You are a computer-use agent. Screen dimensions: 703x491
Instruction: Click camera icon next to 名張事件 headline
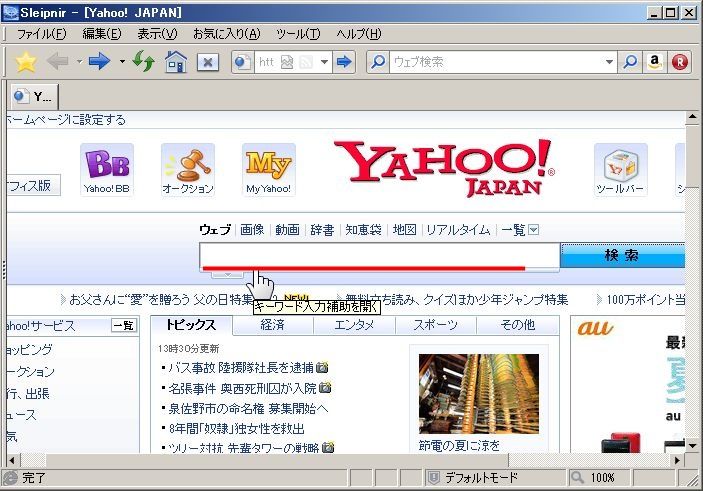click(325, 387)
